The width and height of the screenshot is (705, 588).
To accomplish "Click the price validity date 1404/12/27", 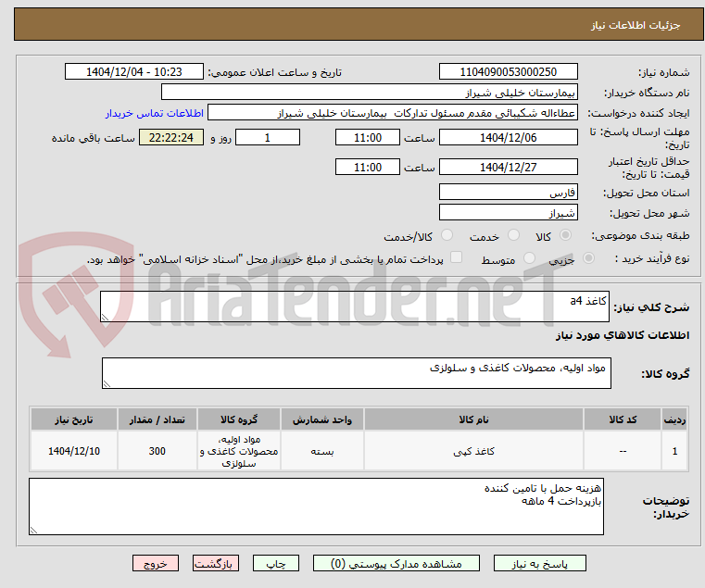I will 508,168.
